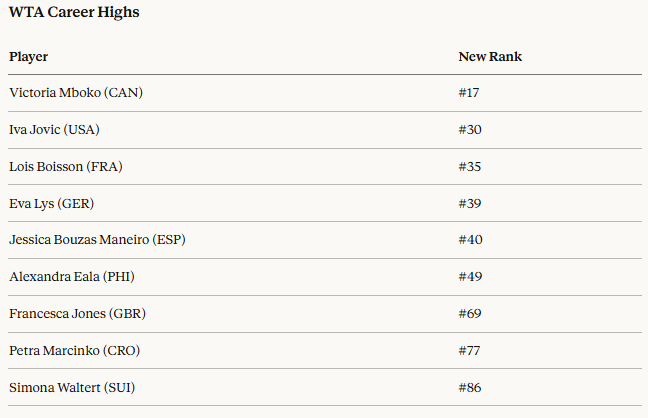This screenshot has height=418, width=648.
Task: Select Francesca Jones (GBR) player name
Action: pos(74,314)
